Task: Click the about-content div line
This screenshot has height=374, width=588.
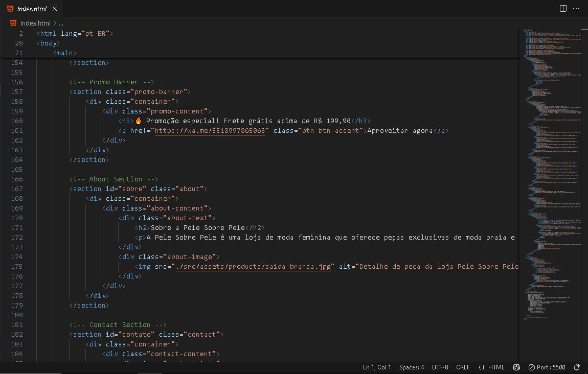Action: click(156, 208)
